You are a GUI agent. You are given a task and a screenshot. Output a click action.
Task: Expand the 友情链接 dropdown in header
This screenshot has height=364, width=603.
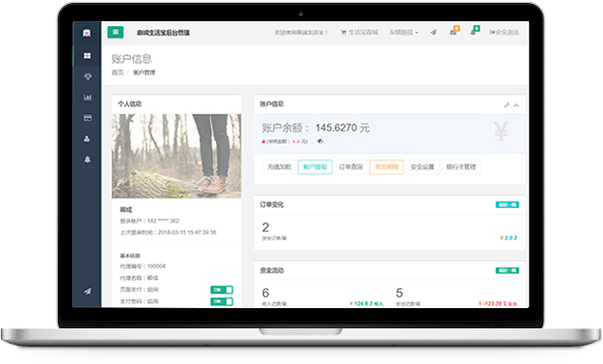[x=404, y=33]
